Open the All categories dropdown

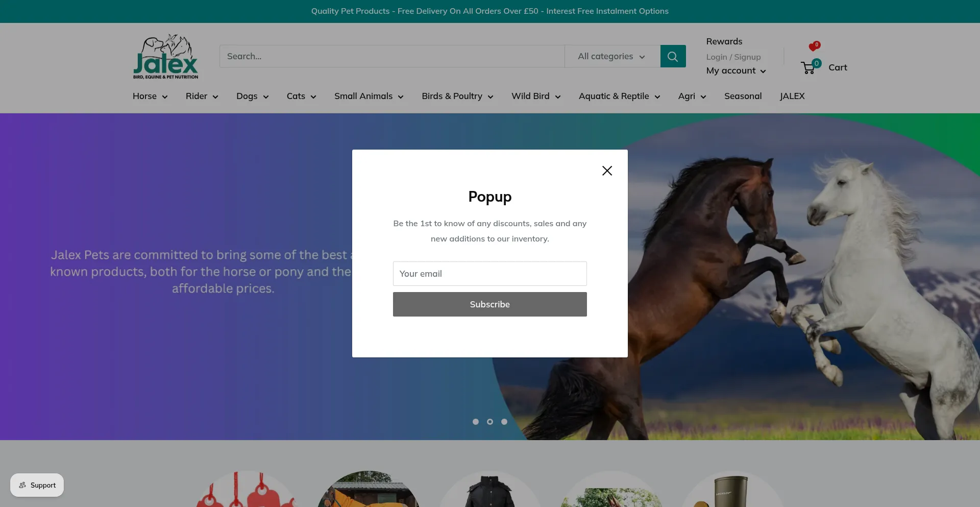pos(612,56)
